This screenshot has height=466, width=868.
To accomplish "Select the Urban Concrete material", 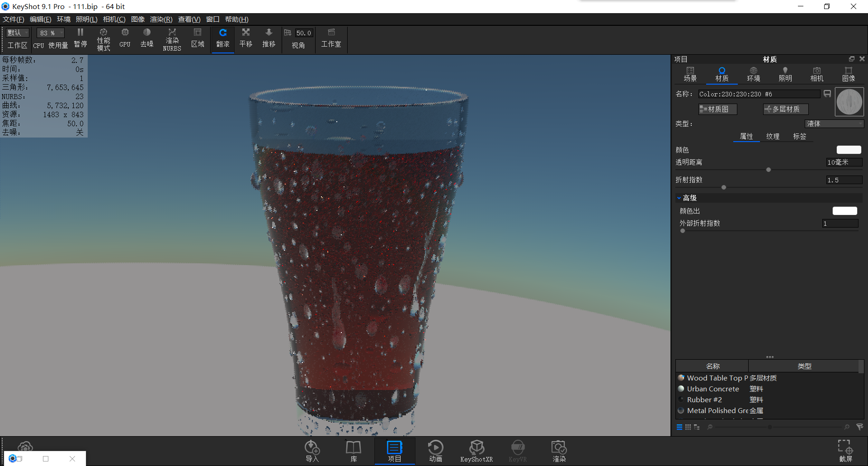I will tap(712, 389).
